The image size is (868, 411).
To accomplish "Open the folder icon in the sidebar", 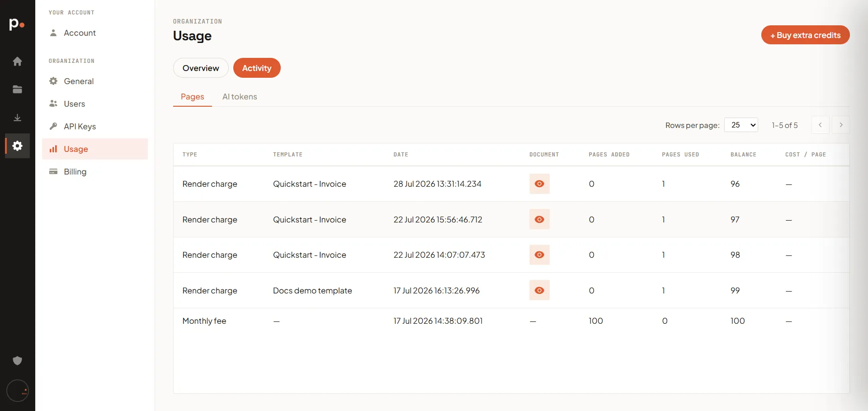I will coord(17,89).
